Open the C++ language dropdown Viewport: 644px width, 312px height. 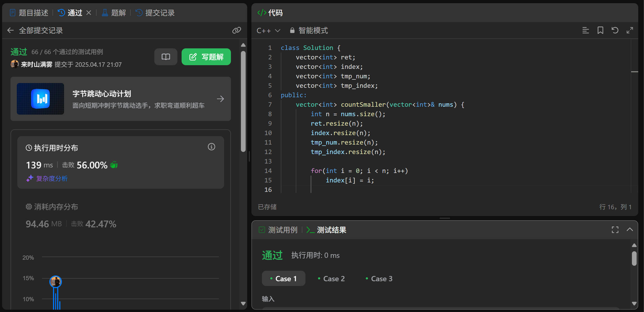click(268, 30)
